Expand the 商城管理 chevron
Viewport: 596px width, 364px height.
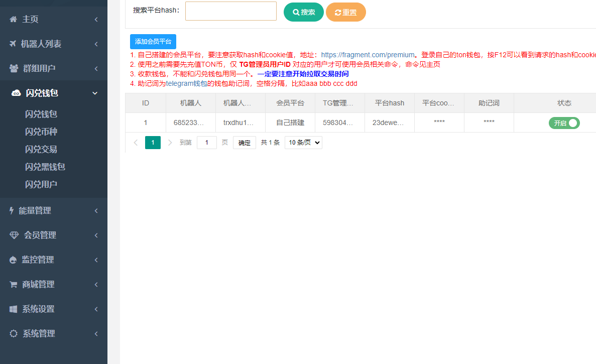click(x=96, y=285)
